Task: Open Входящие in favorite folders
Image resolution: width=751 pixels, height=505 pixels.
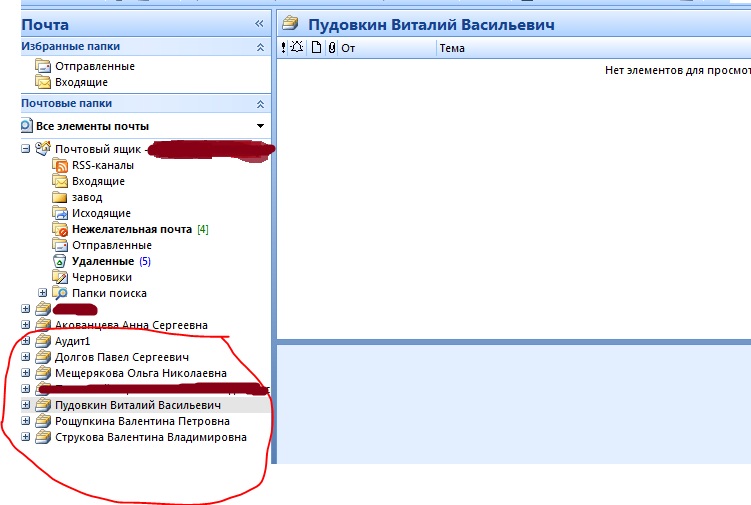Action: (x=81, y=82)
